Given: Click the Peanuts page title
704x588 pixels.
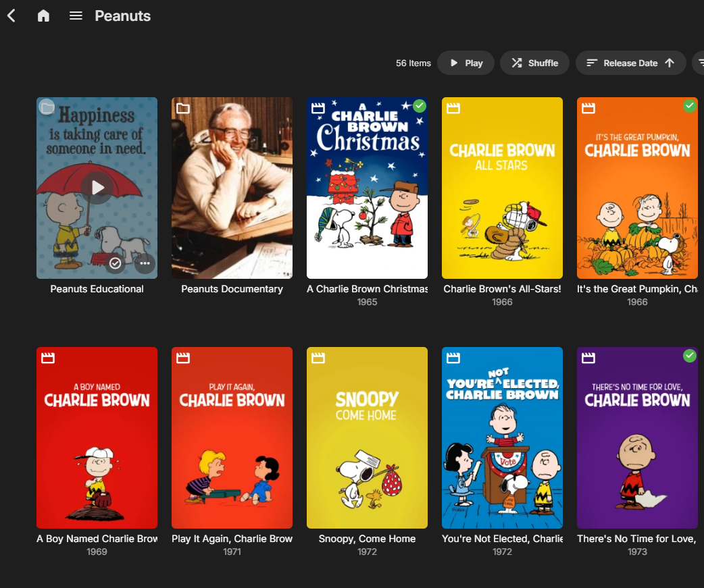Looking at the screenshot, I should pyautogui.click(x=122, y=16).
